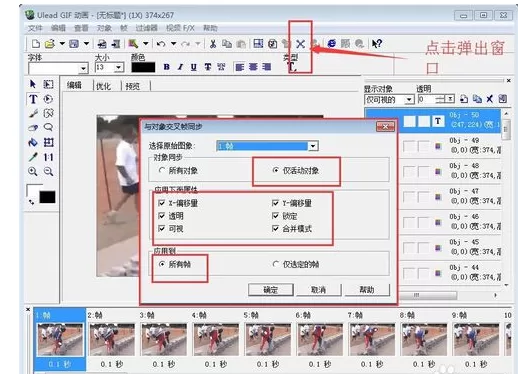The width and height of the screenshot is (518, 374).
Task: Expand the arrow beside the Save icon
Action: coord(86,44)
